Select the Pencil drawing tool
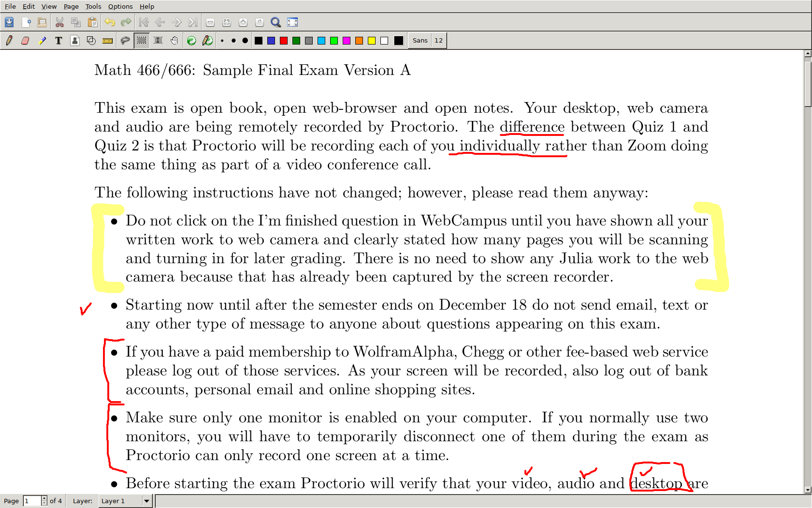The image size is (812, 508). point(9,41)
